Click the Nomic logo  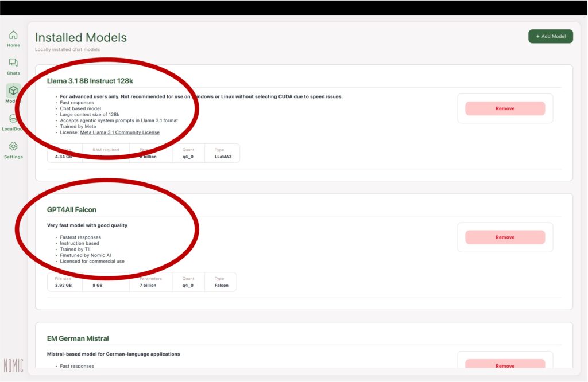point(13,365)
